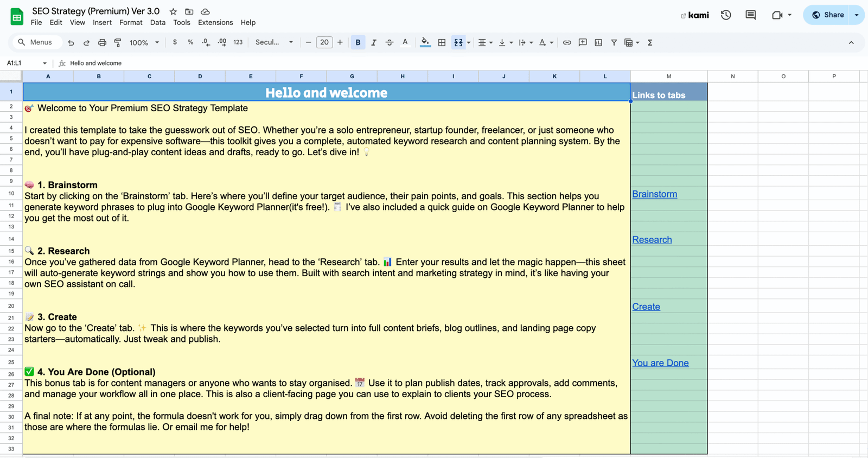Open the name box cell reference dropdown
The image size is (868, 458).
pos(44,63)
